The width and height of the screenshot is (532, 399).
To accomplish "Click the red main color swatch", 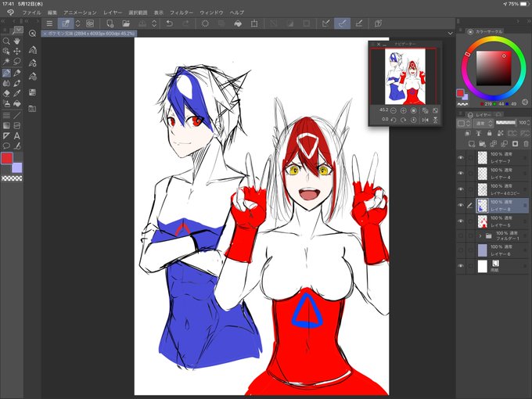I will click(x=7, y=158).
